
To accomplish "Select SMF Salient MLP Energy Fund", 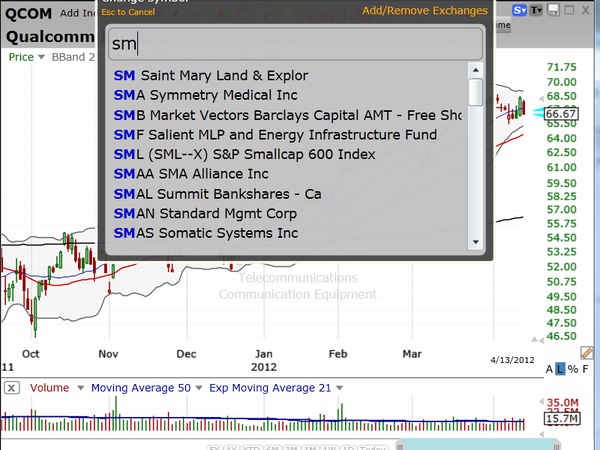I will click(x=275, y=135).
